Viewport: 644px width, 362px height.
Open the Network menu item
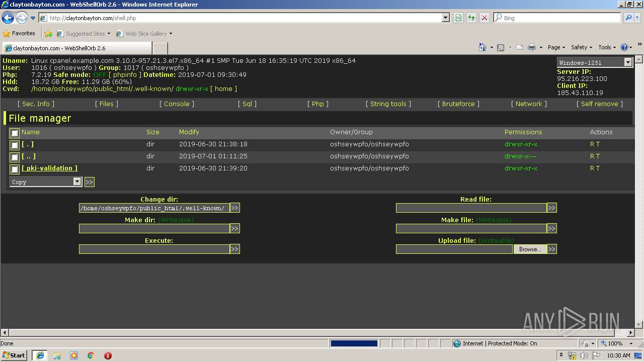click(529, 104)
